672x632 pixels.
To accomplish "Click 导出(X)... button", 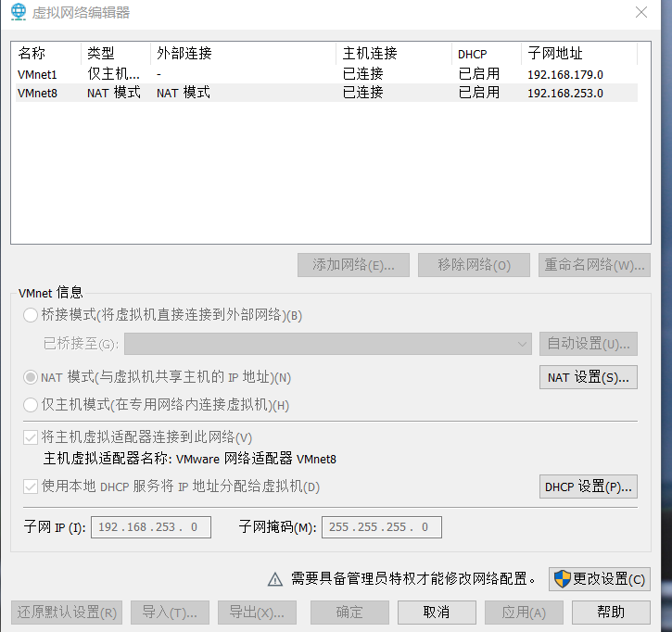I will coord(257,613).
